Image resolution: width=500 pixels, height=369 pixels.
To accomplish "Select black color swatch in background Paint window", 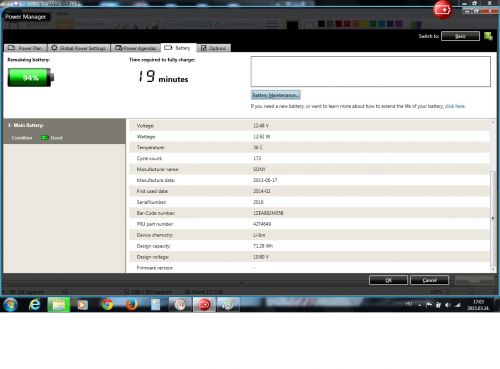I will [x=321, y=24].
